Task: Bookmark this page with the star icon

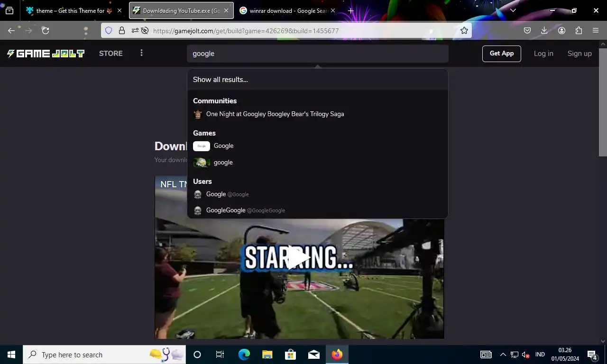Action: click(464, 30)
